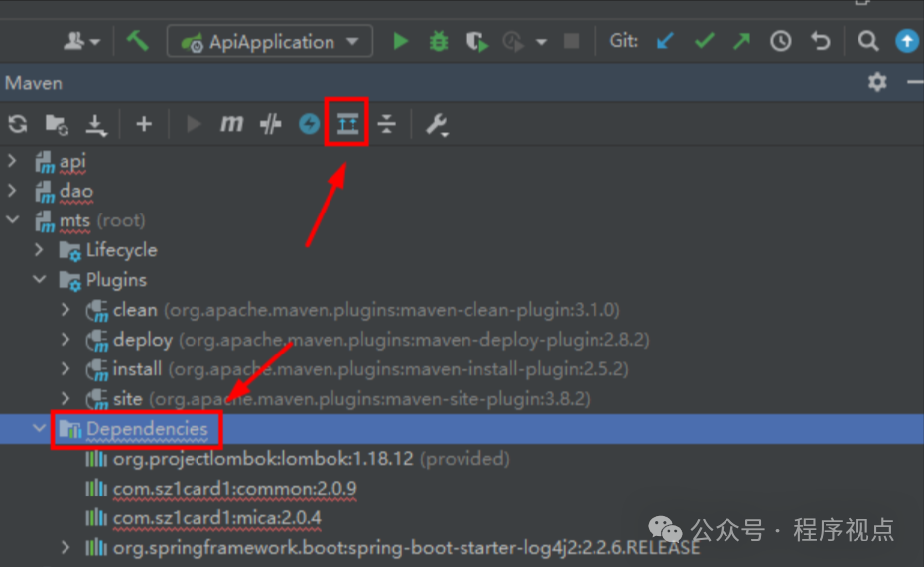
Task: Expand the dao module node
Action: click(12, 191)
